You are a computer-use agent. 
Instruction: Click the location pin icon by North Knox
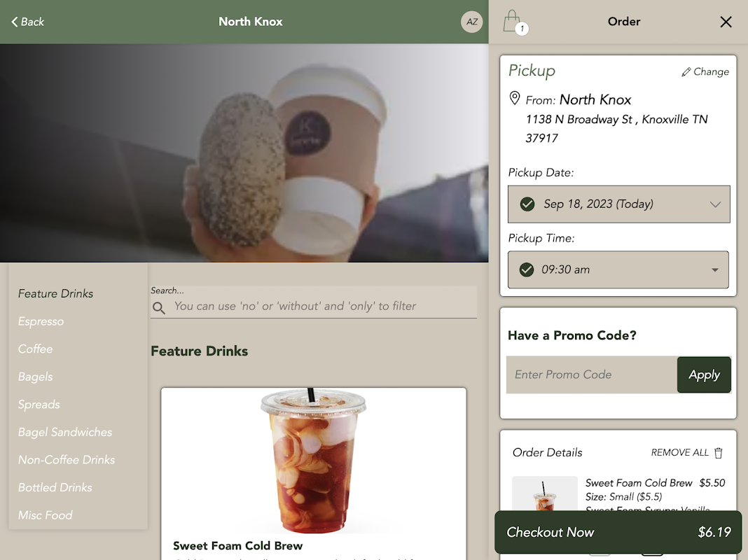coord(515,98)
